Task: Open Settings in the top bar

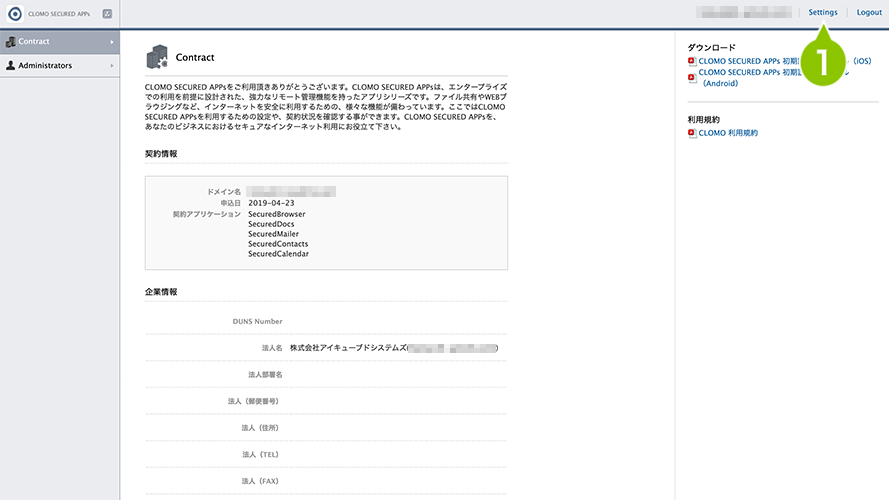Action: pos(823,12)
